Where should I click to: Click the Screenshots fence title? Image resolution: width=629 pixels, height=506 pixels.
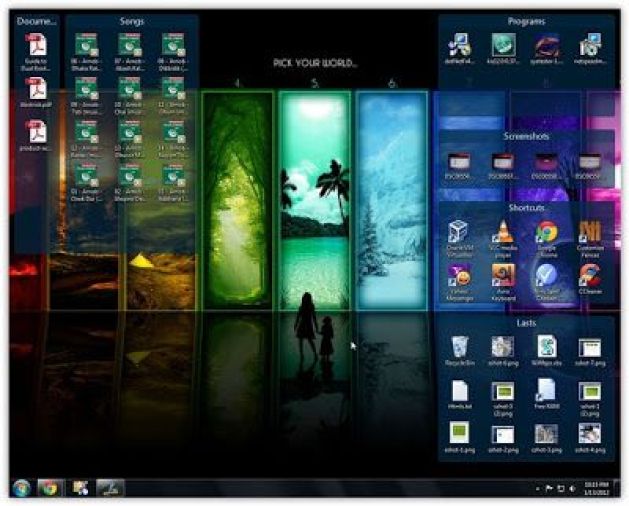click(x=526, y=136)
